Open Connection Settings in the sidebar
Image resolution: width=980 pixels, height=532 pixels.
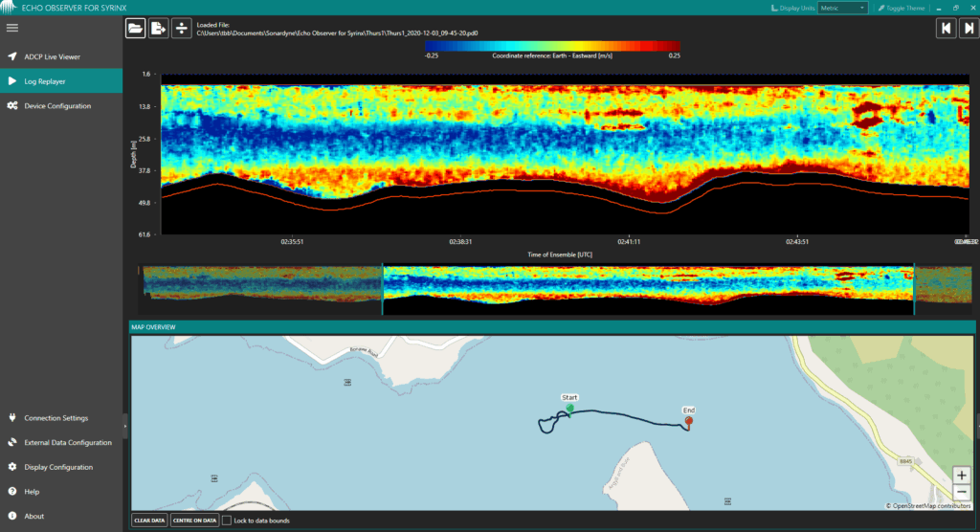[61, 417]
